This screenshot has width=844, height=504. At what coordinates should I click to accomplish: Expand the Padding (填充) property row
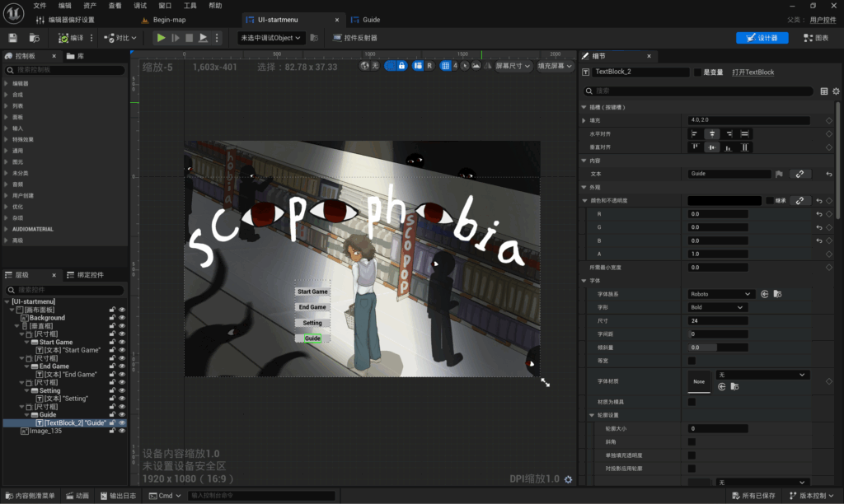tap(584, 120)
